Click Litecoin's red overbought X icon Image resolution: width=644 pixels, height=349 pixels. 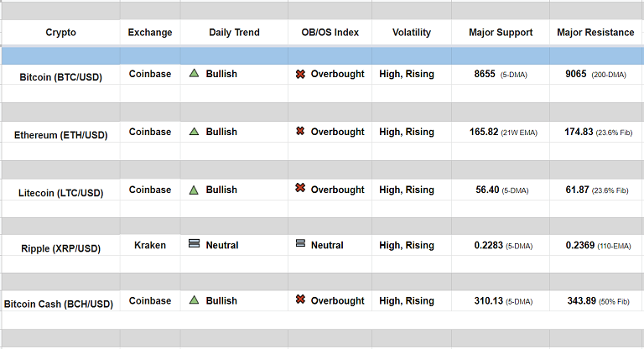[300, 189]
